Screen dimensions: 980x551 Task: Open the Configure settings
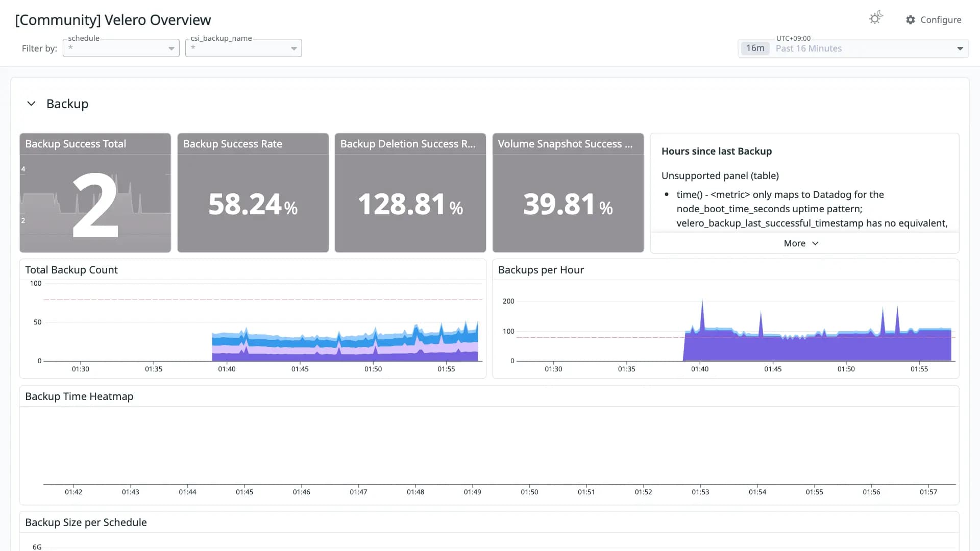934,19
